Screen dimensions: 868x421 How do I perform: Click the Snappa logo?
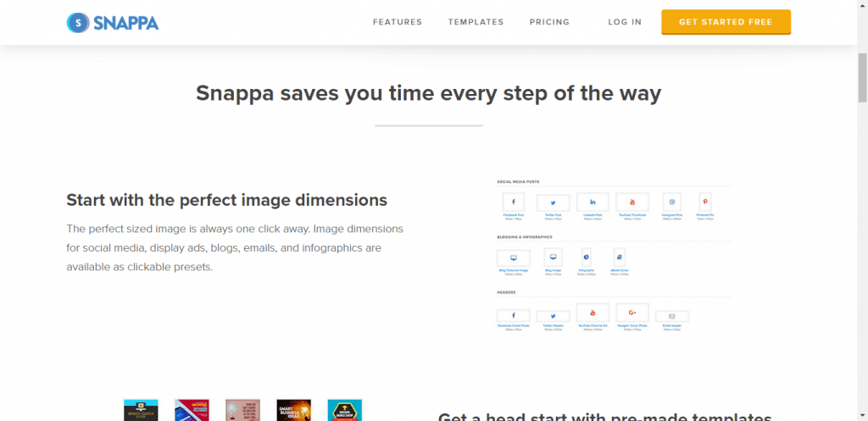(x=113, y=23)
